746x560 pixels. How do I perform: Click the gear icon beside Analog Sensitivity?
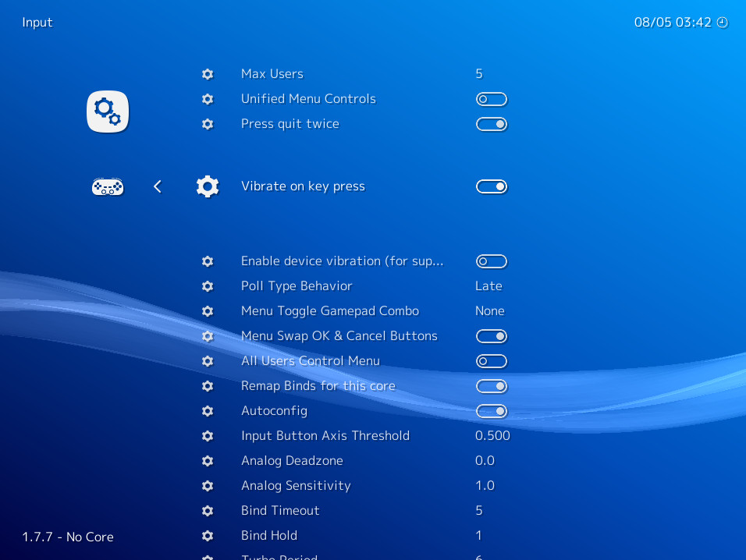tap(208, 486)
